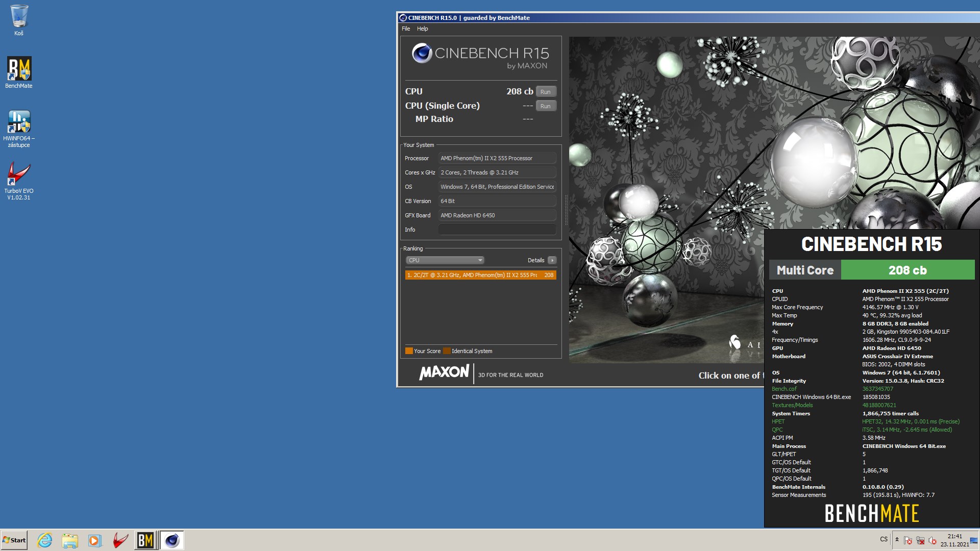
Task: Show hidden tray icons arrow
Action: pos(897,540)
